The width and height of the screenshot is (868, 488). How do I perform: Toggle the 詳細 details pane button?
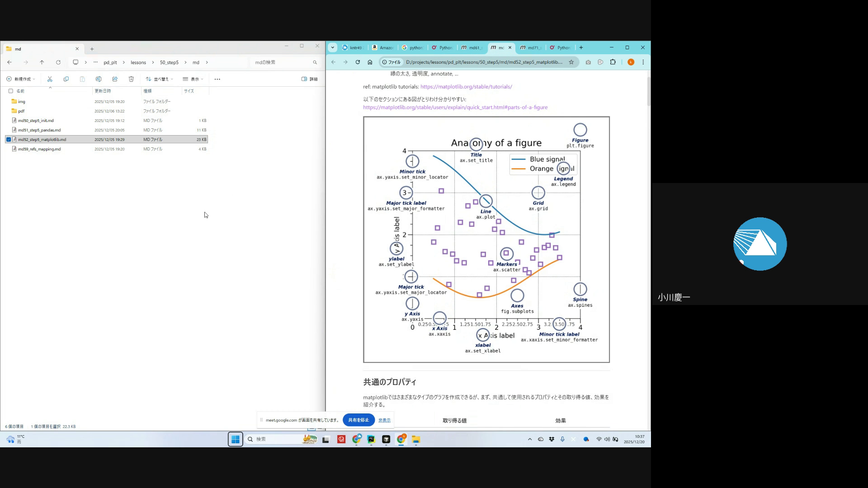click(x=310, y=79)
